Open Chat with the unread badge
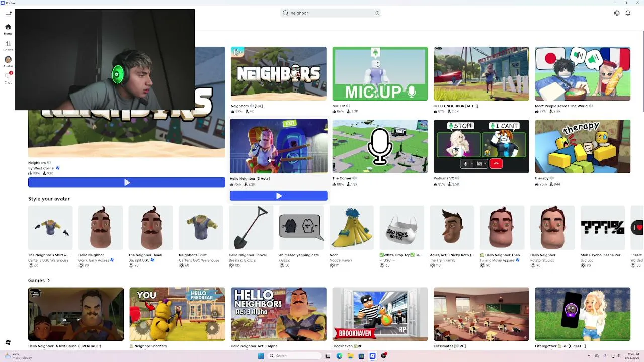 click(x=8, y=78)
